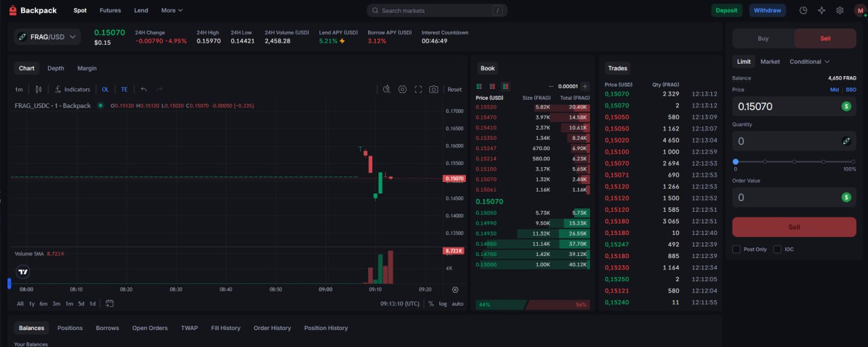Click the quantity percentage slider handle
Screen dimensions: 868x347
[x=736, y=162]
